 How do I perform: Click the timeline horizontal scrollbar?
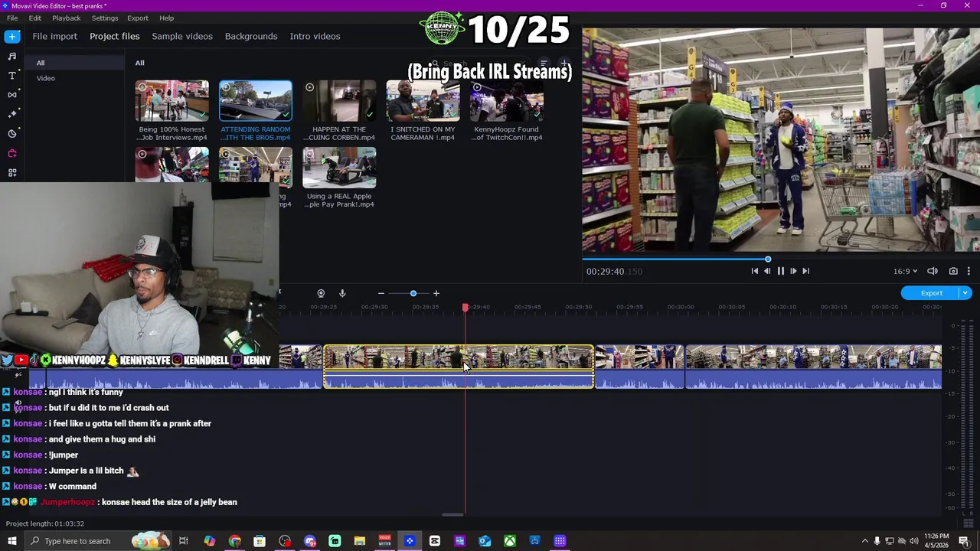[453, 514]
